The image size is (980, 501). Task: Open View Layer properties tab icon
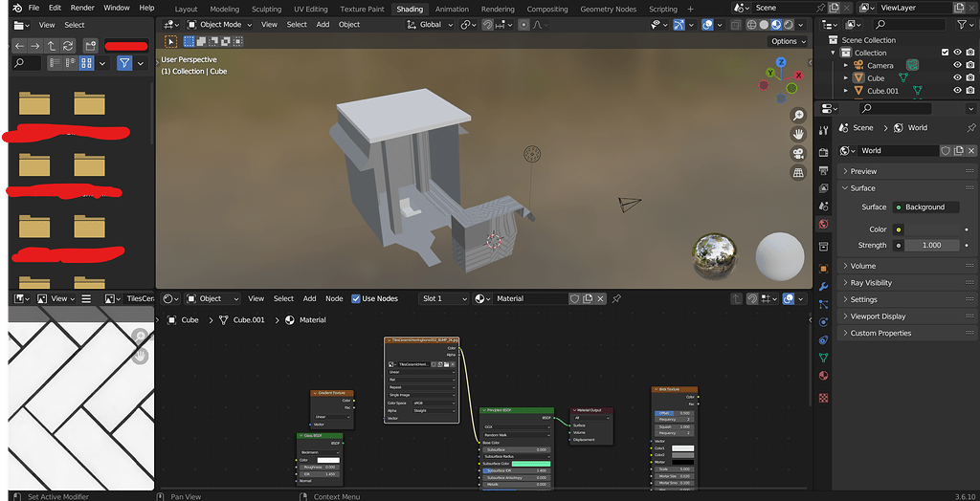(x=824, y=188)
